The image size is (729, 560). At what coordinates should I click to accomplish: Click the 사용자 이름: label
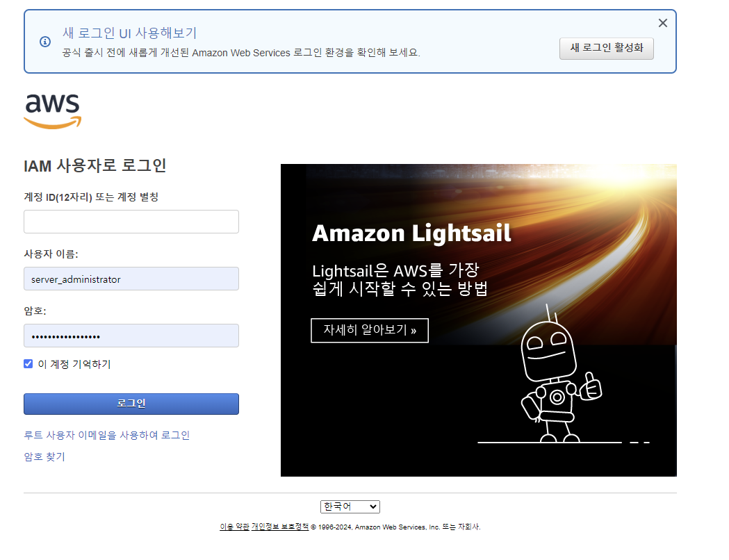(51, 254)
